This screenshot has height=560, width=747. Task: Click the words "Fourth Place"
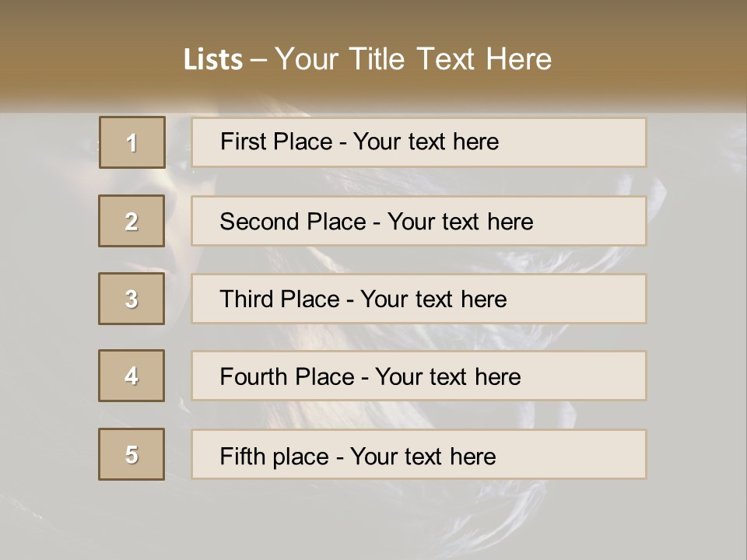(x=286, y=377)
